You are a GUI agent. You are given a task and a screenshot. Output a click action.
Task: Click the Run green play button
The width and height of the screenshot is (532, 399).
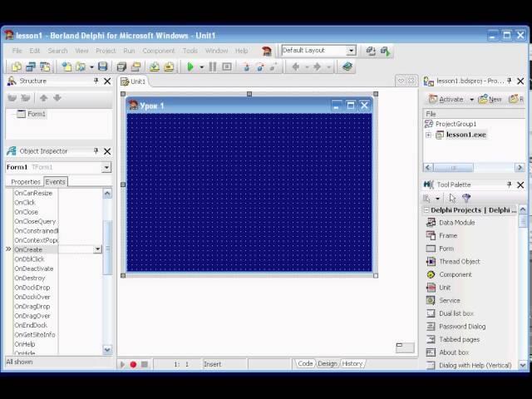[190, 66]
